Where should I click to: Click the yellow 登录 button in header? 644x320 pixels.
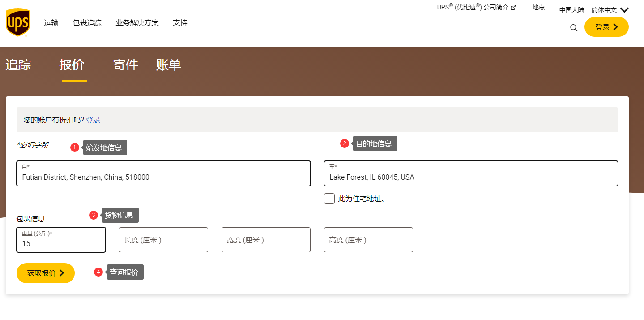pos(606,27)
